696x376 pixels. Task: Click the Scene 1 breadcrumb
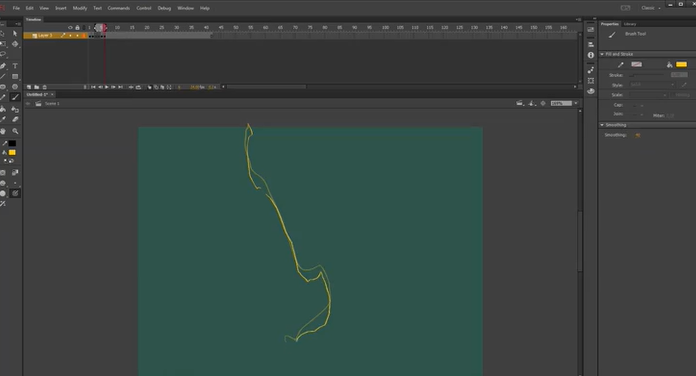(52, 103)
